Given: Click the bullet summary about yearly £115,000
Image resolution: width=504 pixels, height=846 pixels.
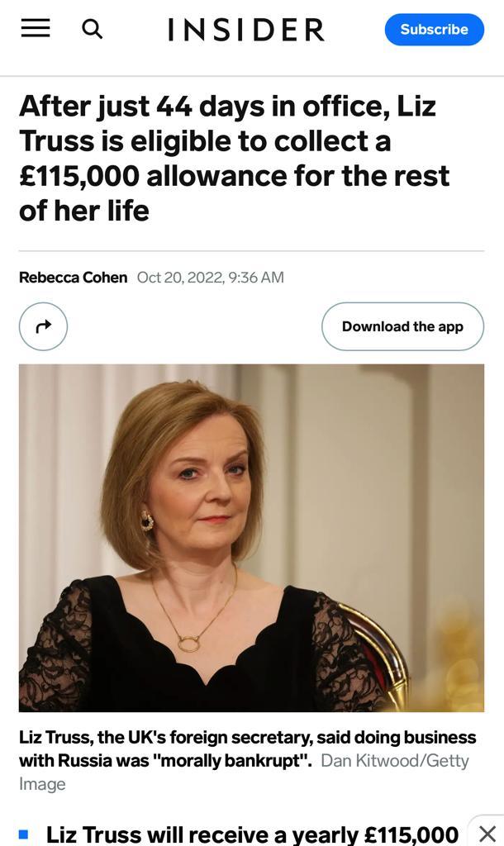Looking at the screenshot, I should pyautogui.click(x=252, y=834).
